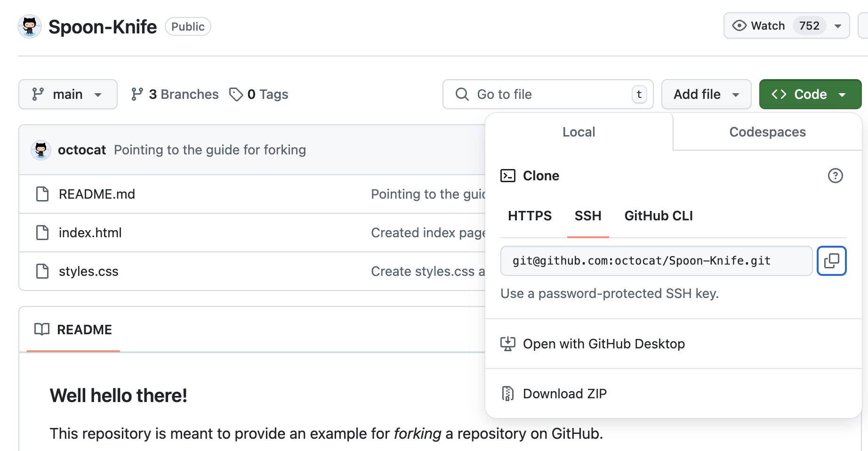Image resolution: width=868 pixels, height=451 pixels.
Task: Open the Watch dropdown caret
Action: (838, 26)
